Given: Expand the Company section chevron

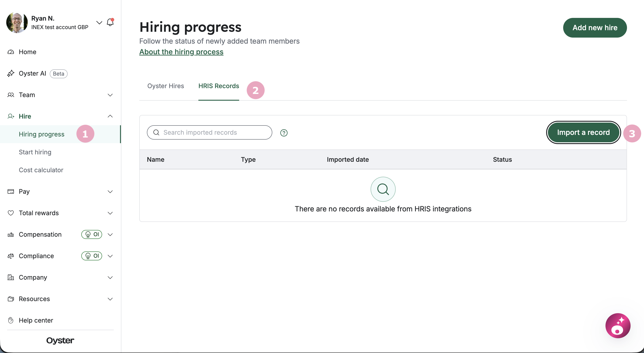Looking at the screenshot, I should 110,278.
